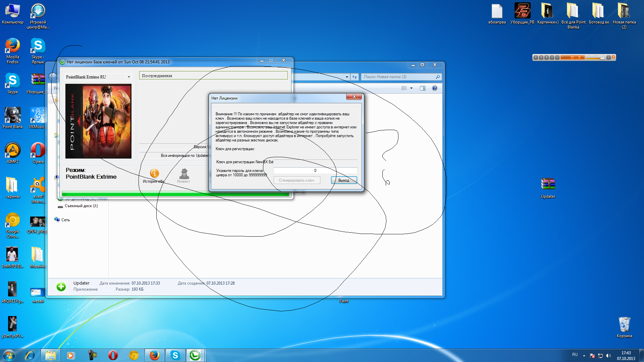Open Skype from the taskbar
The image size is (644, 362).
[x=175, y=355]
